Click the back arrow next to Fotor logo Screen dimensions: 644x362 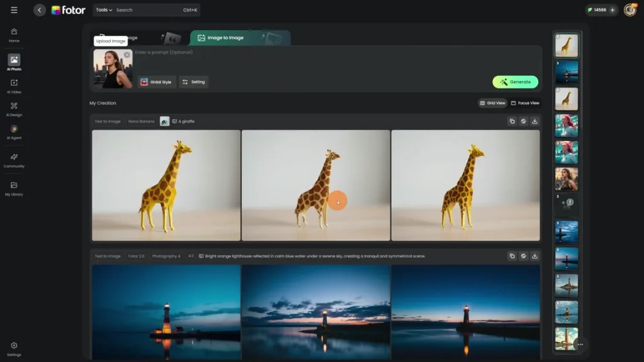[39, 9]
